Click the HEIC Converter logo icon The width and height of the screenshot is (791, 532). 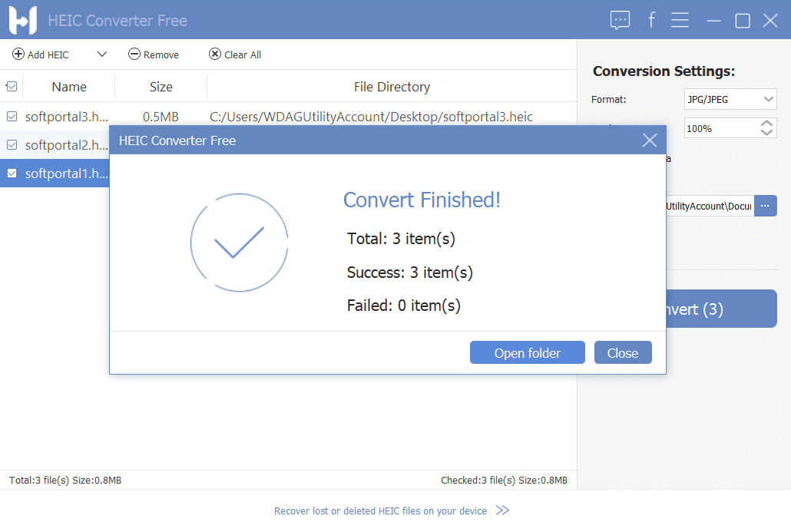pos(23,20)
